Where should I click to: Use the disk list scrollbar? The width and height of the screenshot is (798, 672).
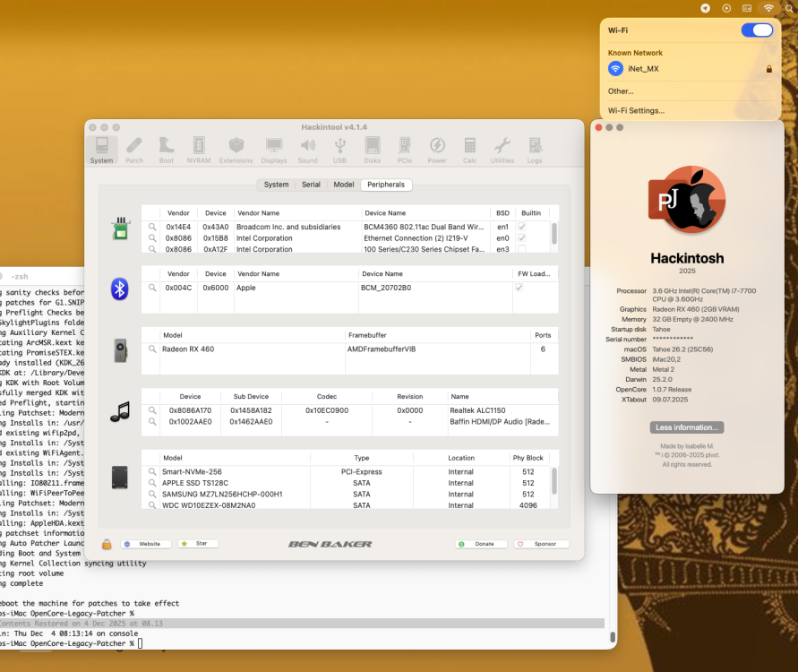[x=554, y=481]
